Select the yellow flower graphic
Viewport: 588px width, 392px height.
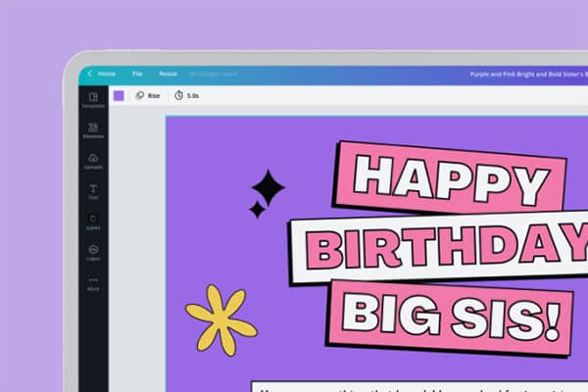(x=220, y=320)
